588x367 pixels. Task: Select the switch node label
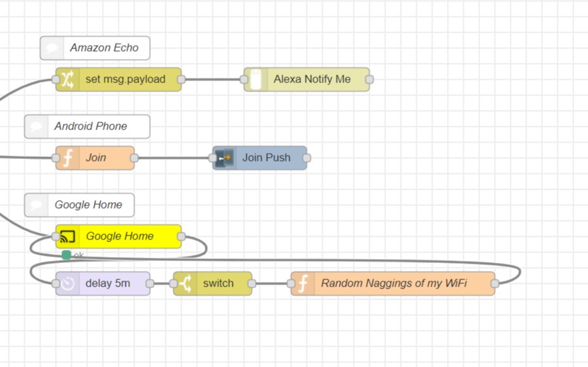(x=218, y=284)
